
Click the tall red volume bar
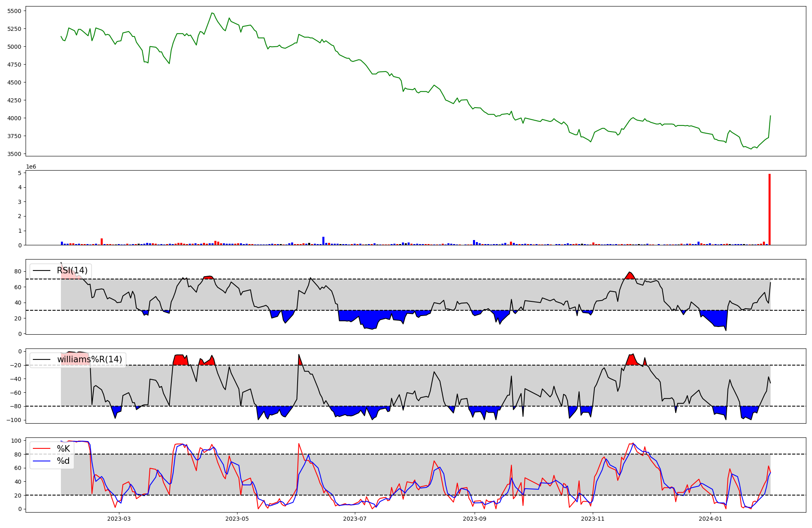[769, 209]
